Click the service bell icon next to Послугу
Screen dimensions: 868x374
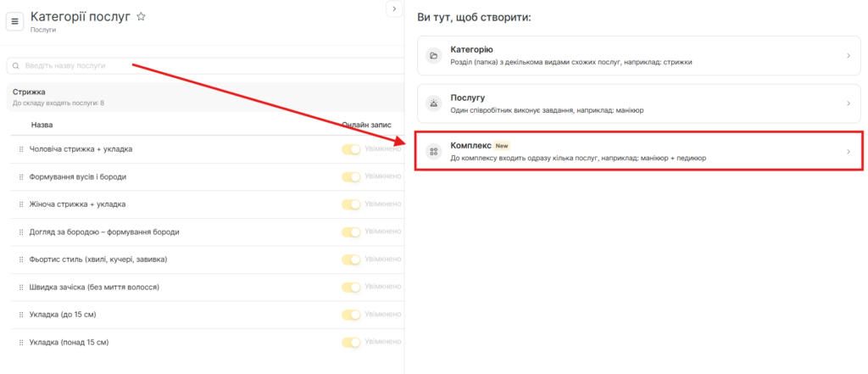434,103
